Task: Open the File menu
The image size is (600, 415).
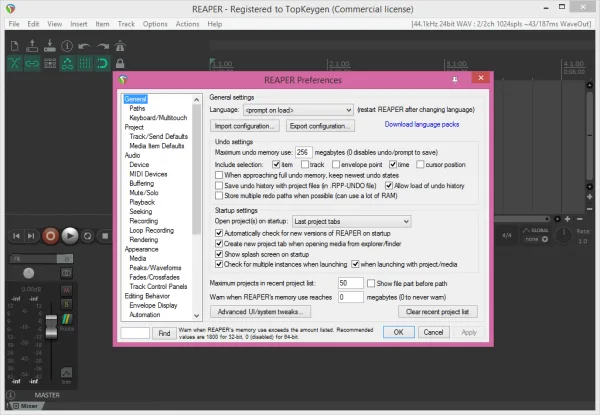Action: point(14,24)
